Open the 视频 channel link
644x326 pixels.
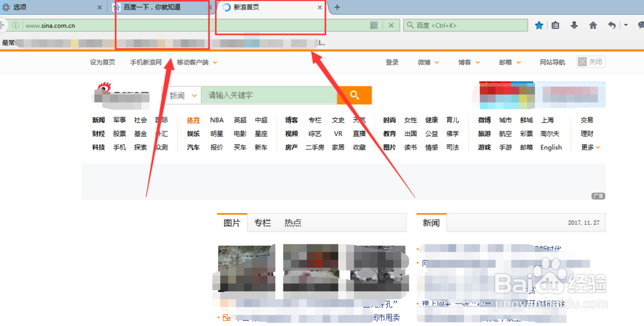pyautogui.click(x=292, y=133)
